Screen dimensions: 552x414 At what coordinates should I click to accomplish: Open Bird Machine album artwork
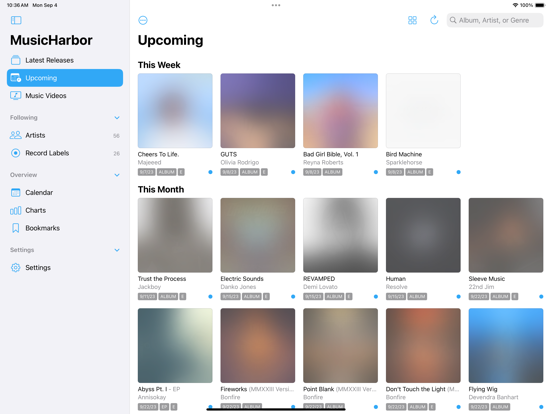click(423, 111)
